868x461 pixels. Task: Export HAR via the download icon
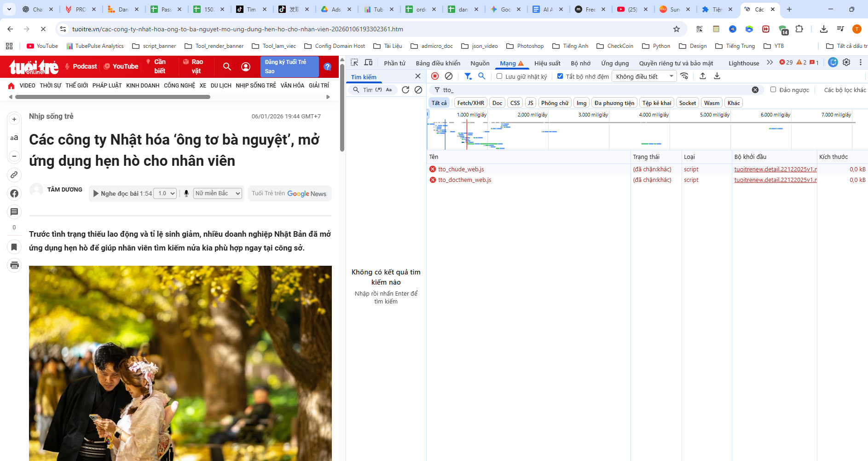point(717,76)
